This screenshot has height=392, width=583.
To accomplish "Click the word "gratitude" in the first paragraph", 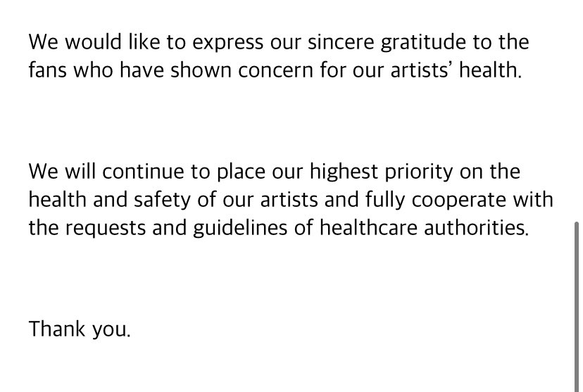I will (x=423, y=42).
